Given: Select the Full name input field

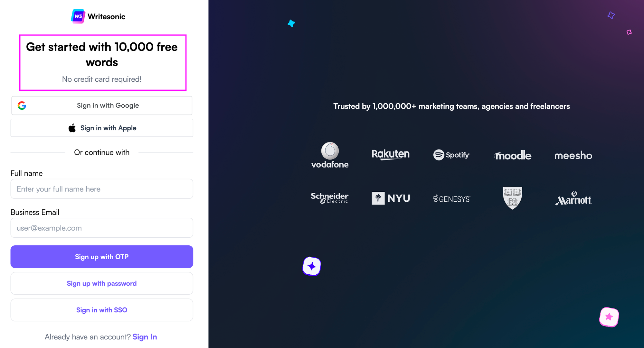Looking at the screenshot, I should pyautogui.click(x=102, y=189).
